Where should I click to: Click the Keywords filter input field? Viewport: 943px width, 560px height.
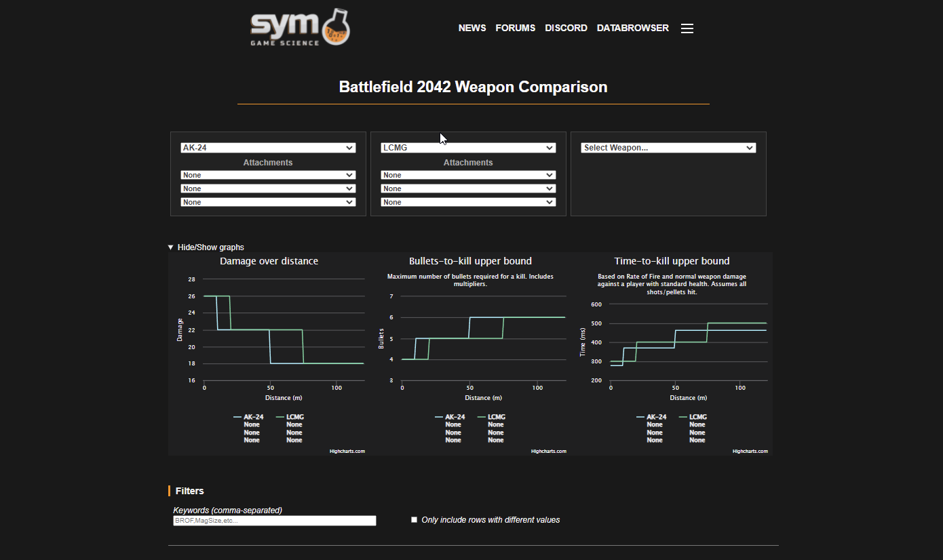(x=275, y=521)
